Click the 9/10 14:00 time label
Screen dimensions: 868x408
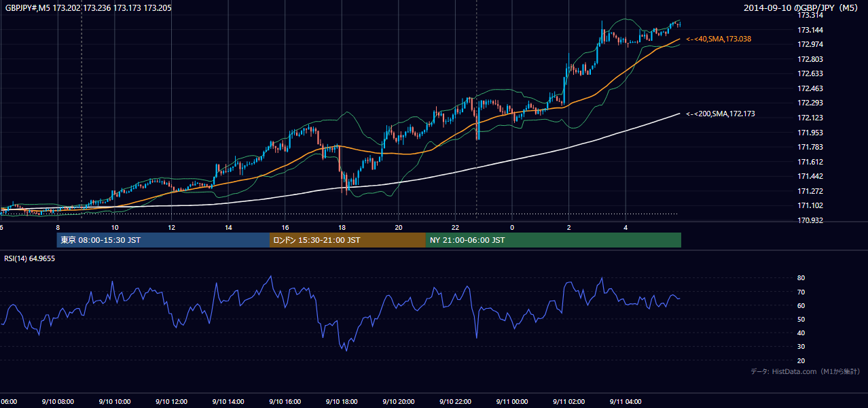pyautogui.click(x=228, y=402)
